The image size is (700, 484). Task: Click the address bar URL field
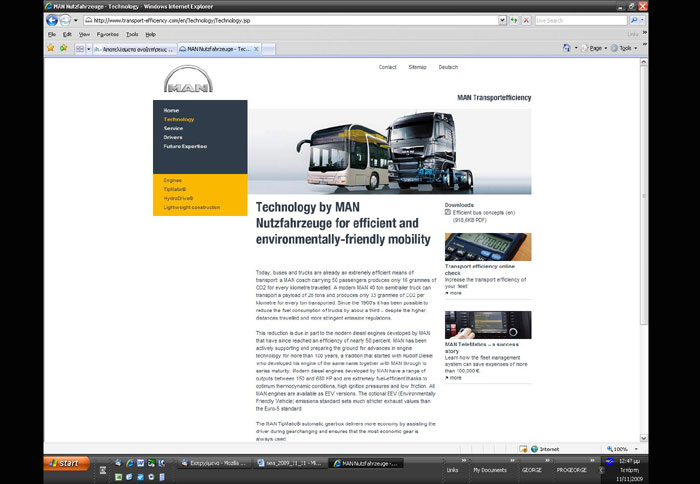coord(291,20)
